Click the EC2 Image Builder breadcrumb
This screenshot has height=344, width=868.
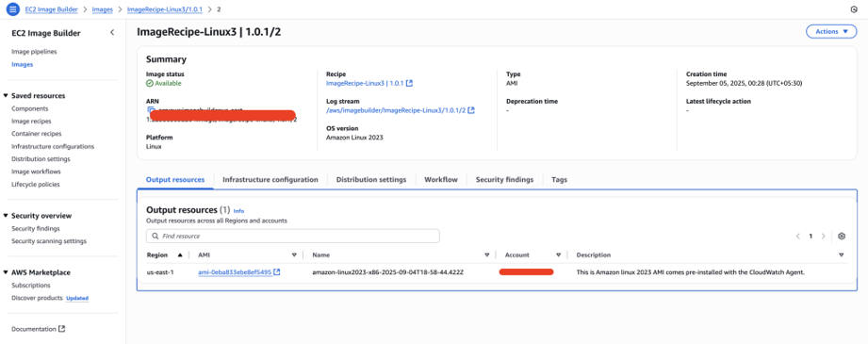pyautogui.click(x=51, y=9)
